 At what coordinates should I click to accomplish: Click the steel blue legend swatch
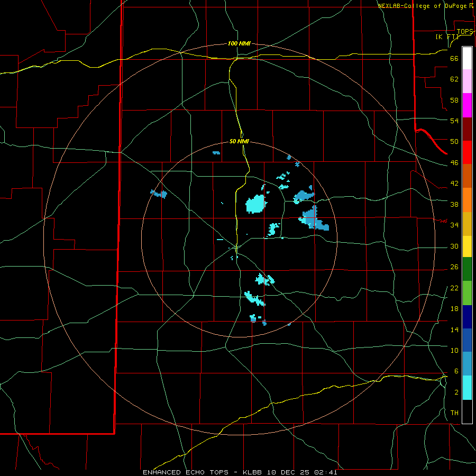point(467,364)
